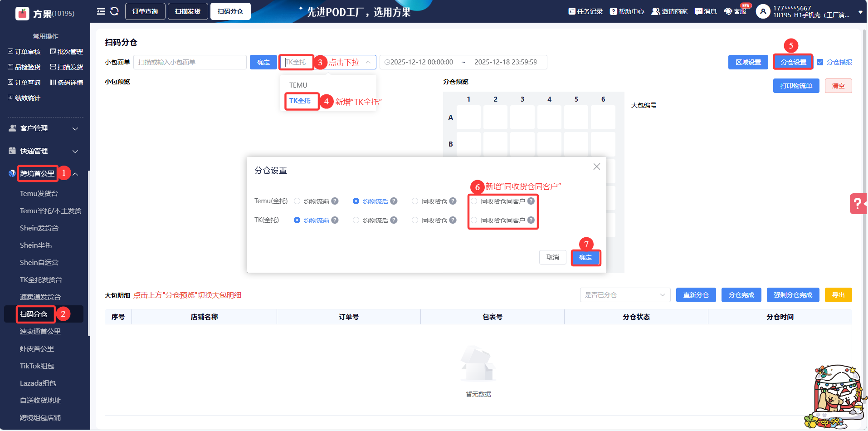The height and width of the screenshot is (431, 868).
Task: Select Temu(全托) 约物流后 radio
Action: (x=356, y=201)
